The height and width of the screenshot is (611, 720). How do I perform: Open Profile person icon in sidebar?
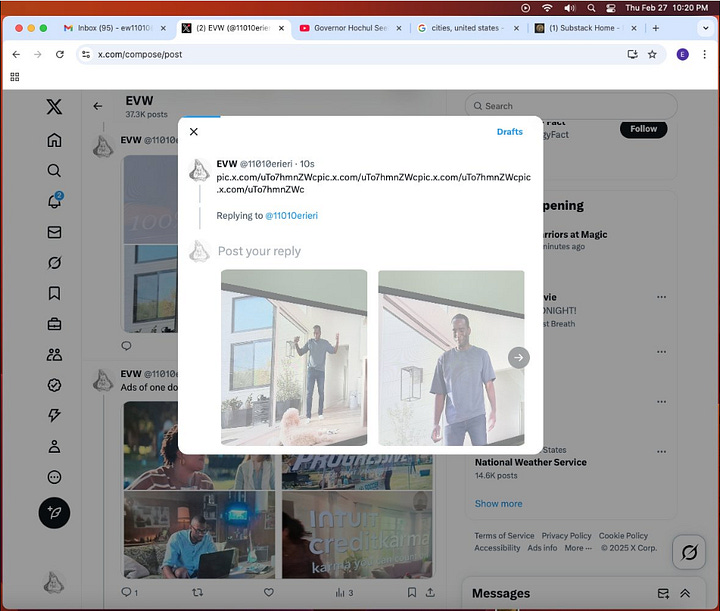point(54,446)
